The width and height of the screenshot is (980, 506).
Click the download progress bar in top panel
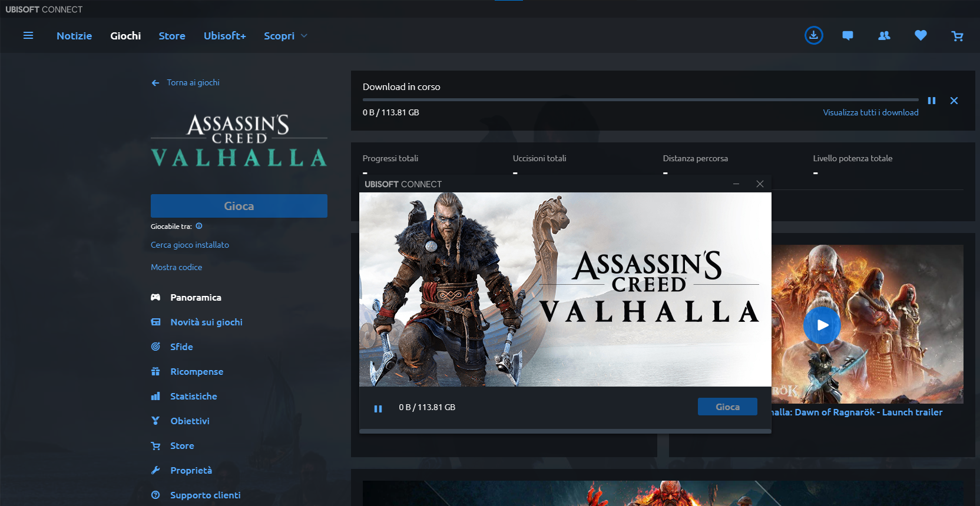[641, 100]
